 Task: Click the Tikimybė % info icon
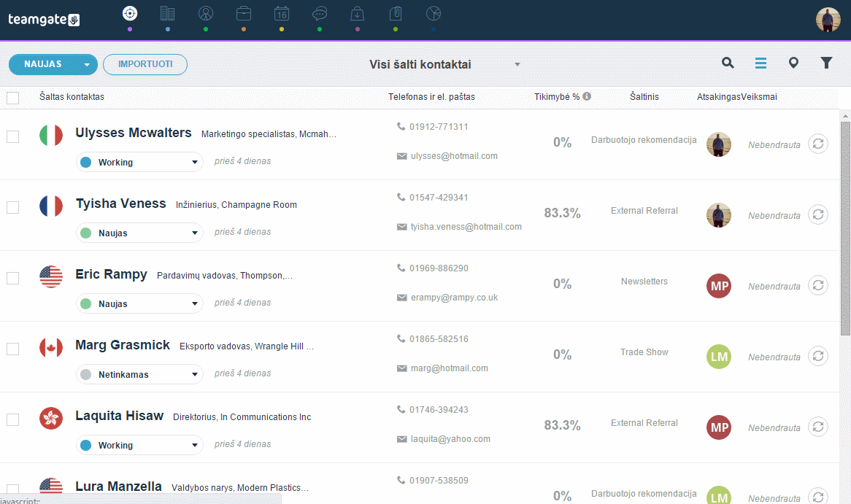[587, 96]
